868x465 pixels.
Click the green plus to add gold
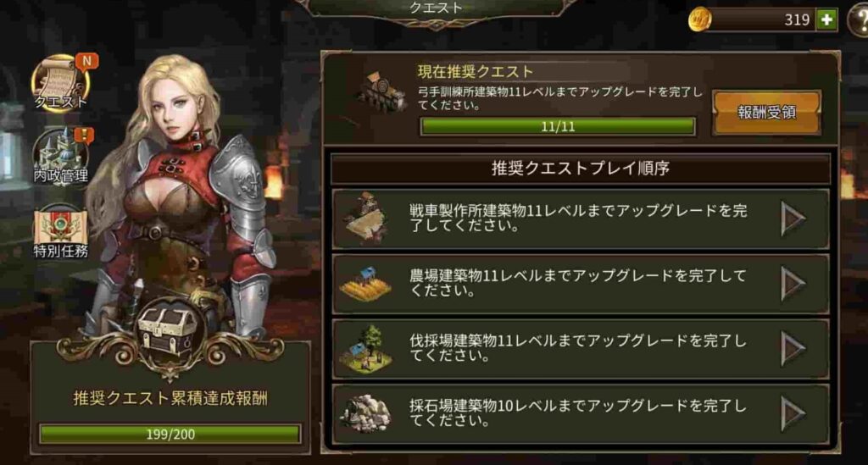click(x=827, y=20)
